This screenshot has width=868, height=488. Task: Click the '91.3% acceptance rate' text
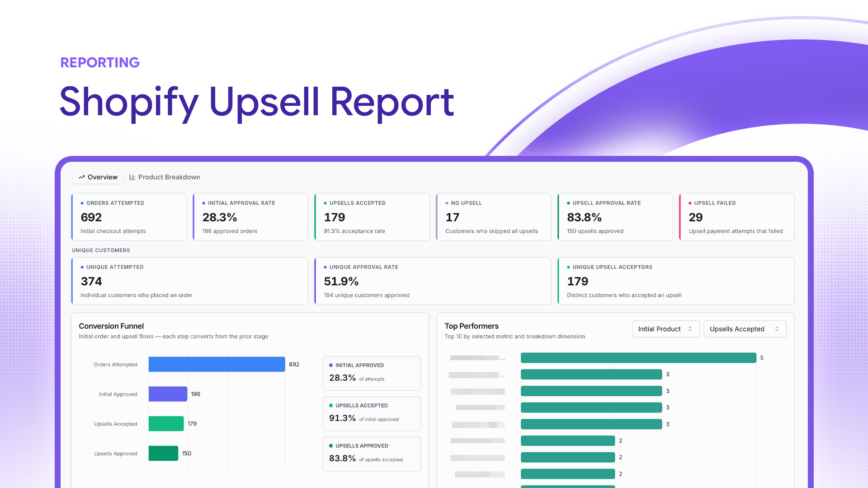coord(354,231)
